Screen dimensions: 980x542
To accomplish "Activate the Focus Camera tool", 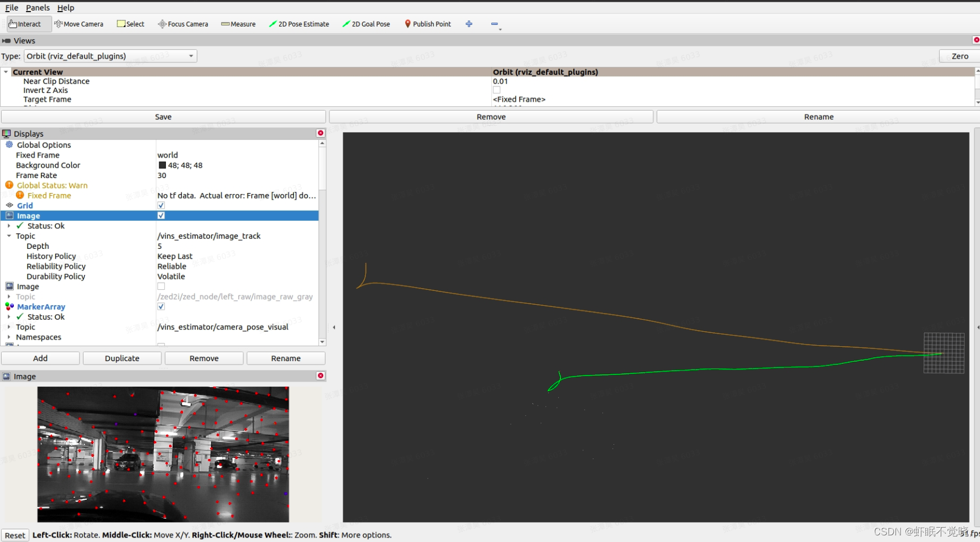I will coord(183,24).
